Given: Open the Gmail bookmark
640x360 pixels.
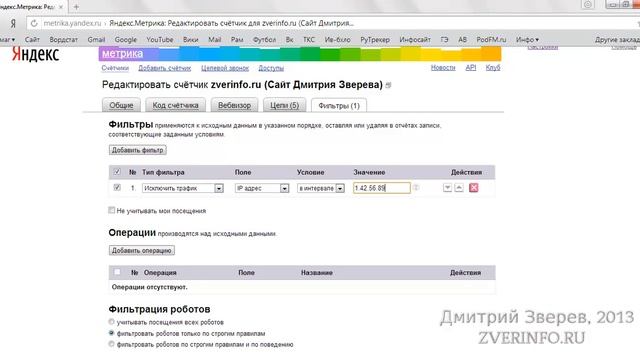Looking at the screenshot, I should pyautogui.click(x=96, y=40).
